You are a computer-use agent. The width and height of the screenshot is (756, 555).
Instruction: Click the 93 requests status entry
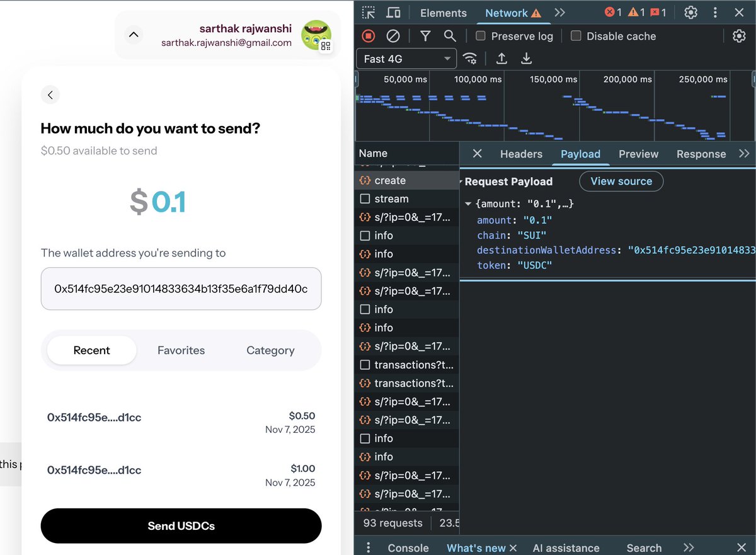tap(393, 523)
